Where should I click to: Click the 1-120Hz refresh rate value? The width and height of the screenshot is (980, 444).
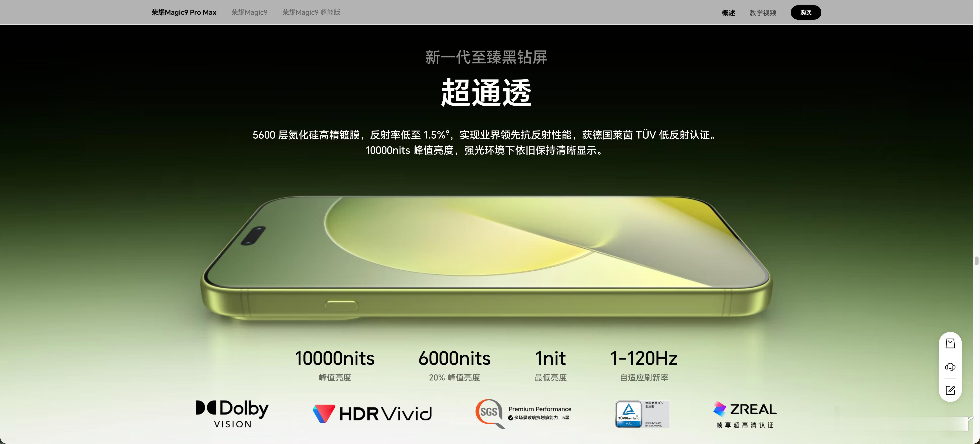644,358
